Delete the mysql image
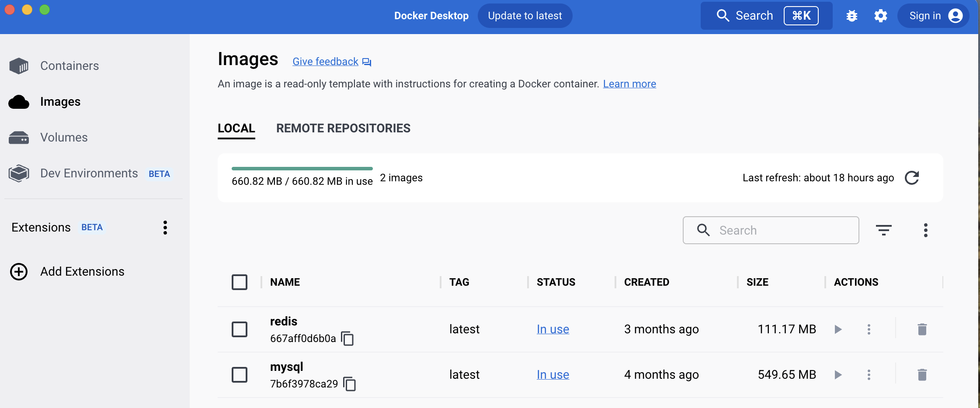This screenshot has width=980, height=408. tap(922, 375)
